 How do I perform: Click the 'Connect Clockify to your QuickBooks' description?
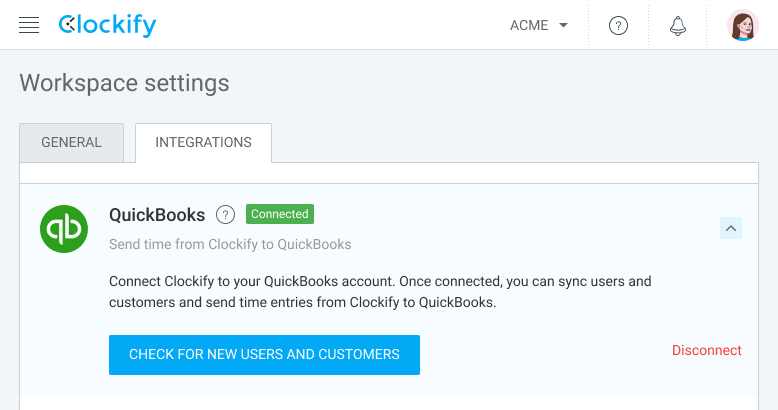(x=380, y=292)
